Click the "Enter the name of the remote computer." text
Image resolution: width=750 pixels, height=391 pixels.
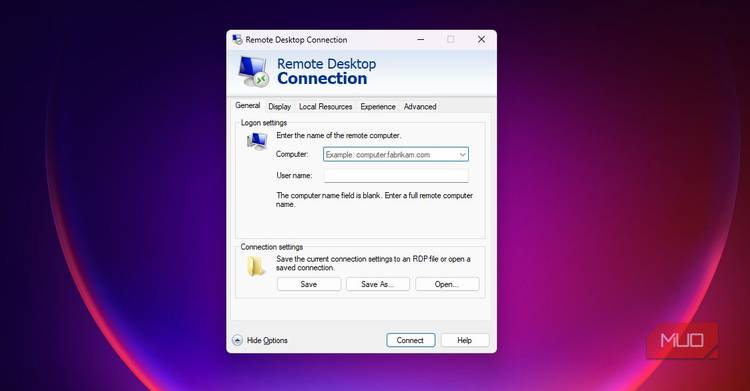click(339, 135)
